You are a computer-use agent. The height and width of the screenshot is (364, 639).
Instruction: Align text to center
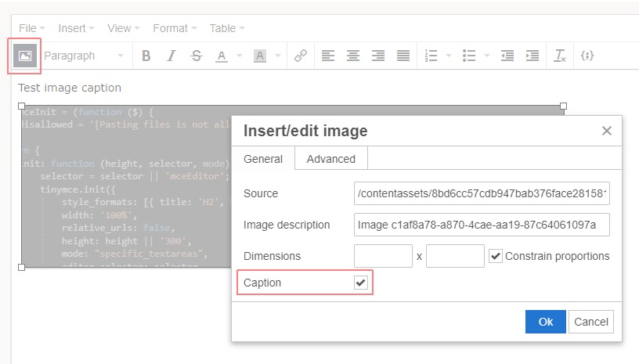tap(353, 56)
